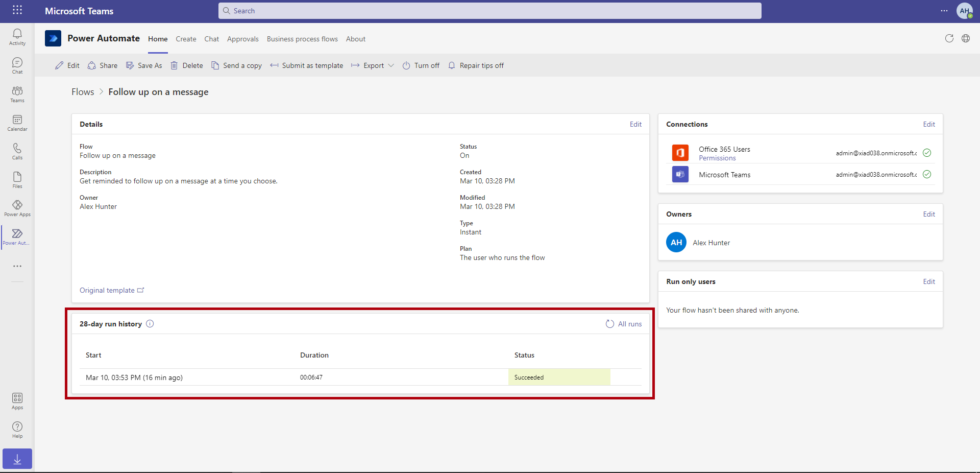Click the Office 365 Users connector icon
The height and width of the screenshot is (473, 980).
pos(680,153)
